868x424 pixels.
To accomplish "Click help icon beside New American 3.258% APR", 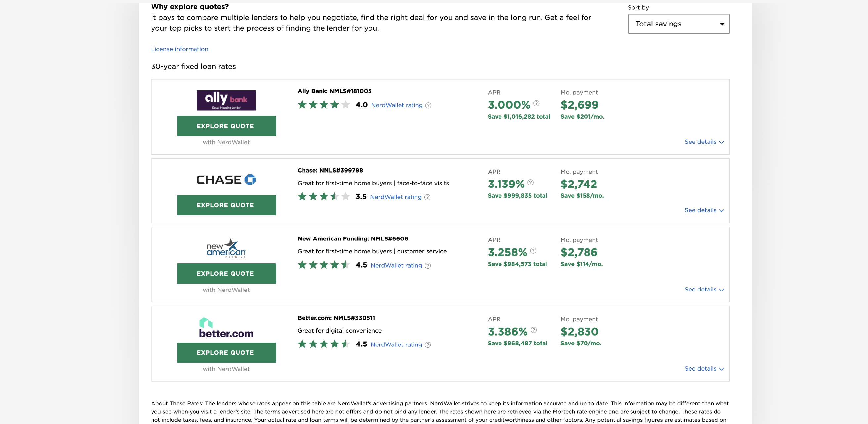I will [533, 251].
